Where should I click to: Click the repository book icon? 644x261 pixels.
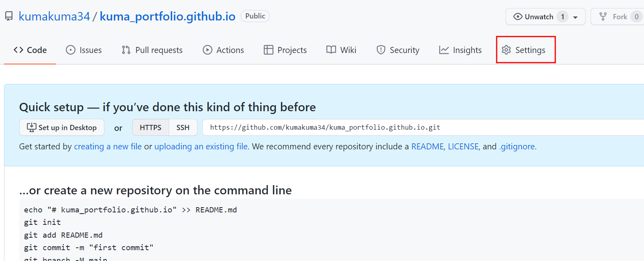coord(9,16)
